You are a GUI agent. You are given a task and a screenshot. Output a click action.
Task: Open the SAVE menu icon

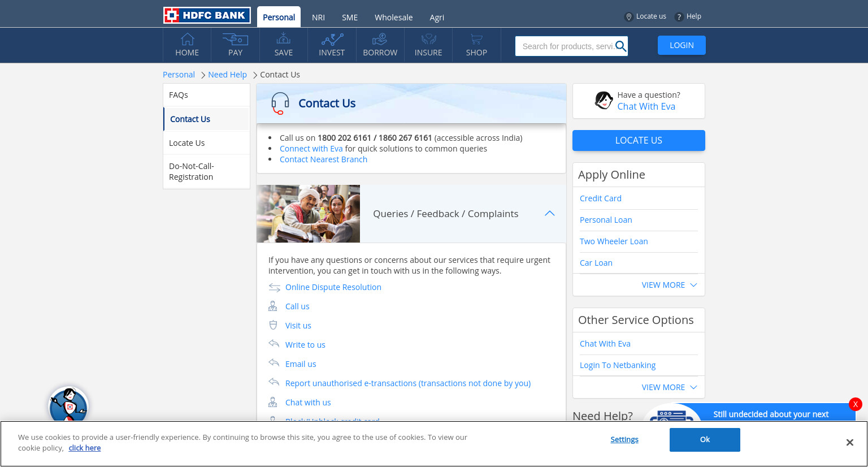pos(283,38)
